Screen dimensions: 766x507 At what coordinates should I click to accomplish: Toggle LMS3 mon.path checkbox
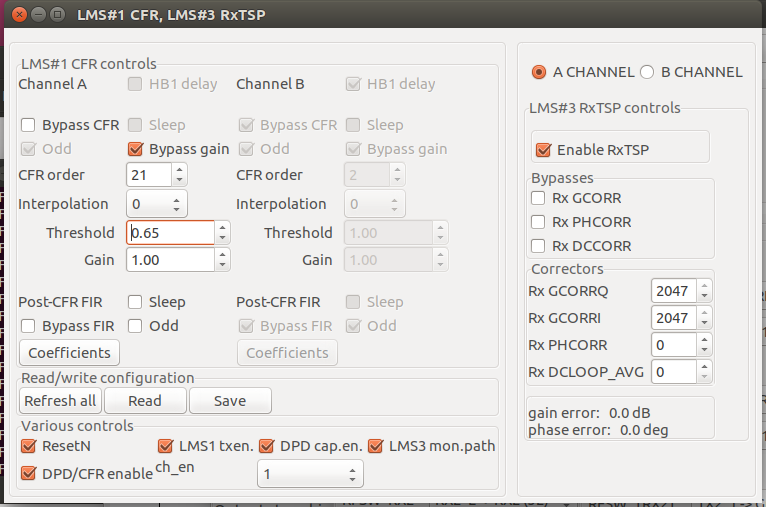coord(375,446)
